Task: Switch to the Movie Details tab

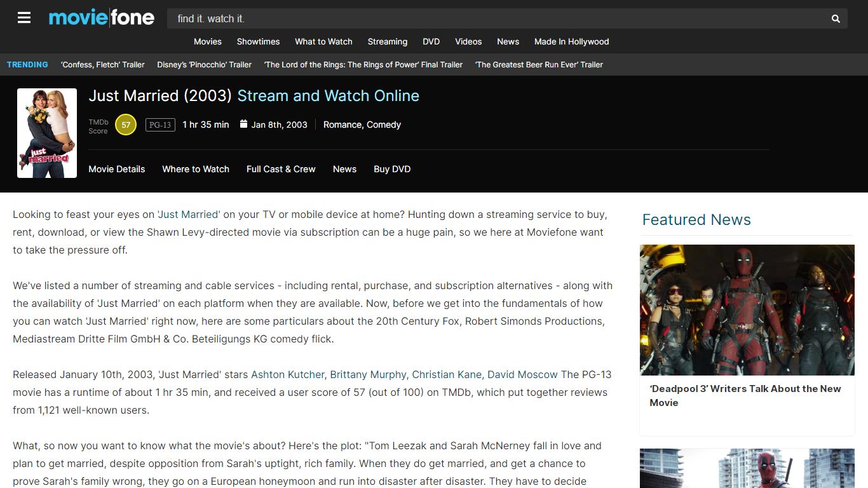Action: (x=117, y=169)
